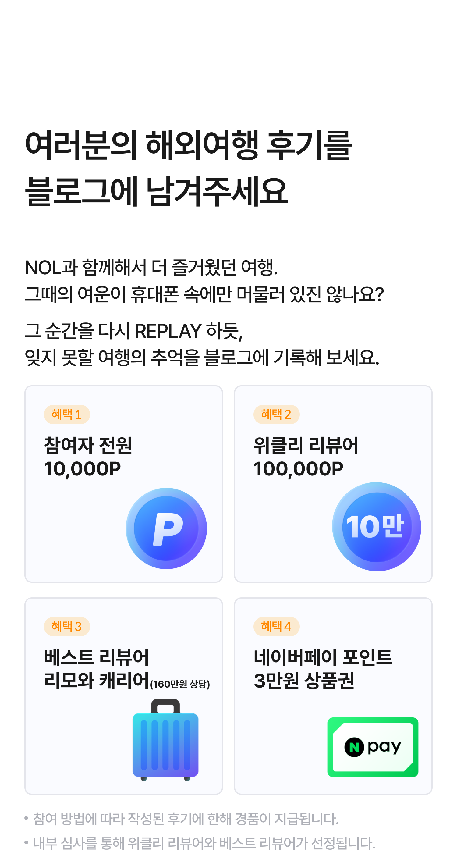
Task: Select the 혜택 2 orange badge
Action: [x=276, y=414]
